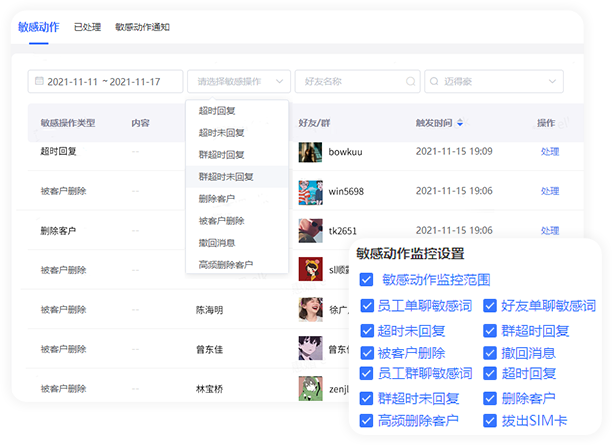Click tk2651's avatar image
The height and width of the screenshot is (445, 612).
(310, 230)
